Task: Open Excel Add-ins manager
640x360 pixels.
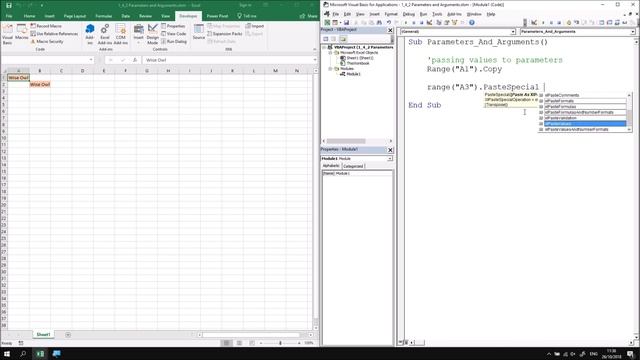Action: pos(105,34)
